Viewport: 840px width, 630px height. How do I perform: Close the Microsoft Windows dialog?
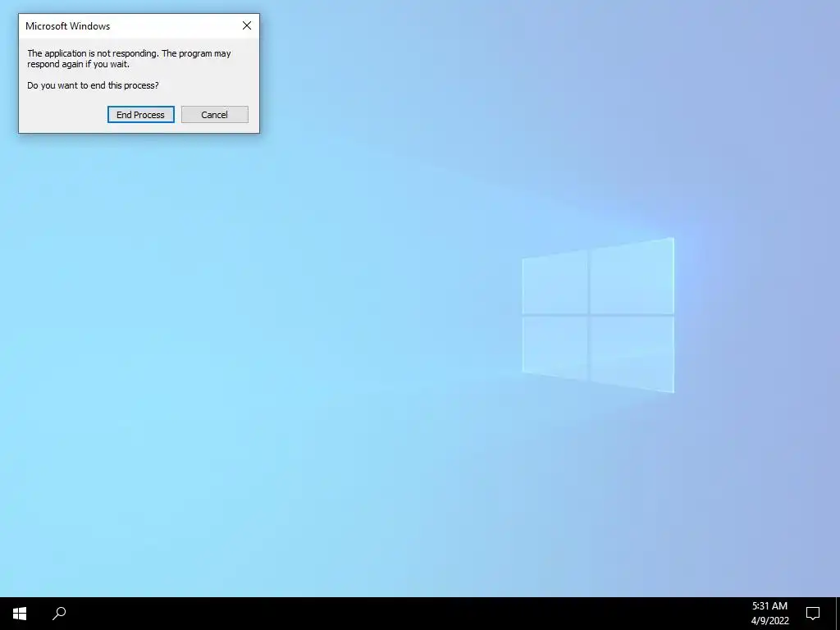click(246, 25)
